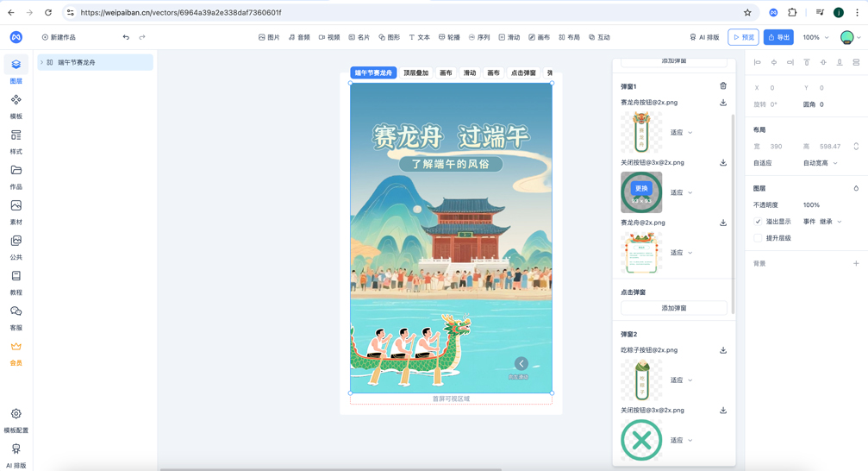
Task: Insert an 图片 image from the toolbar
Action: point(269,38)
